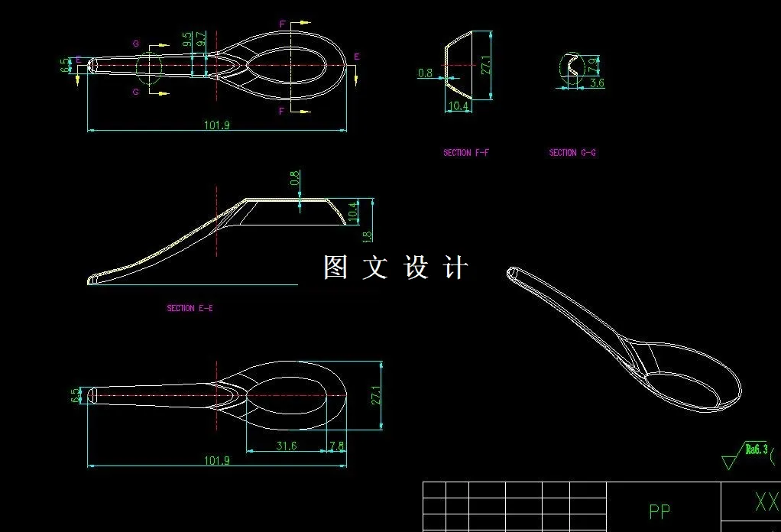781x532 pixels.
Task: Pick the 7.8 dimension next to 31.6
Action: tap(337, 446)
